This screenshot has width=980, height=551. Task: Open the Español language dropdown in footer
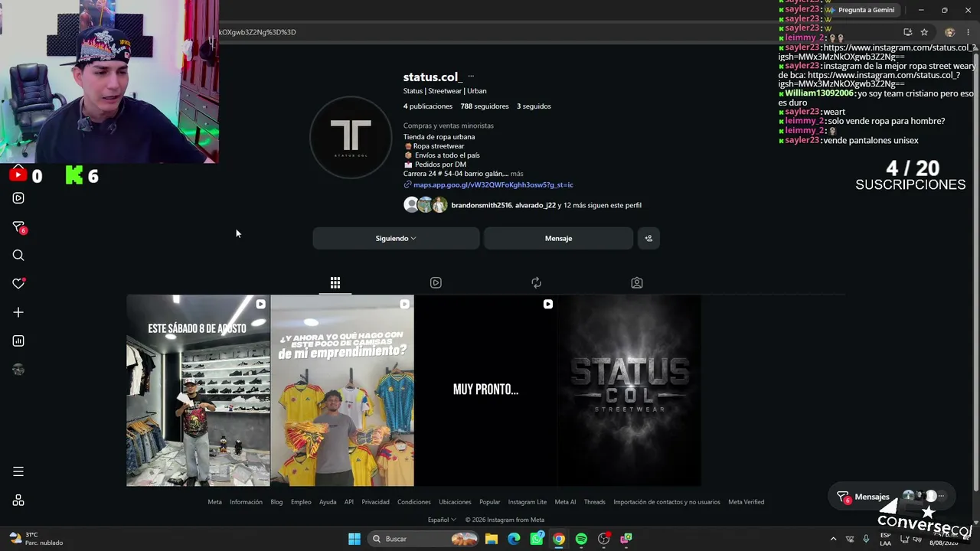click(x=442, y=520)
